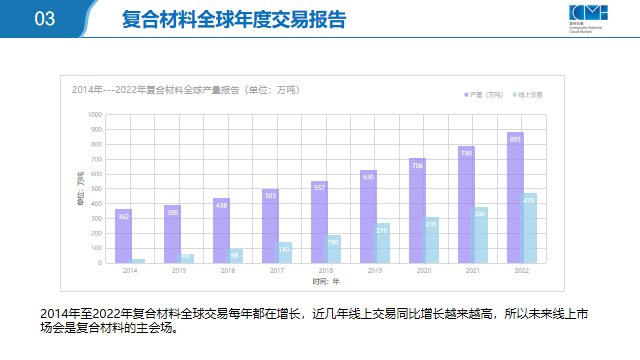The width and height of the screenshot is (640, 360).
Task: Select the 2018 purple bar labeled 557
Action: point(319,222)
